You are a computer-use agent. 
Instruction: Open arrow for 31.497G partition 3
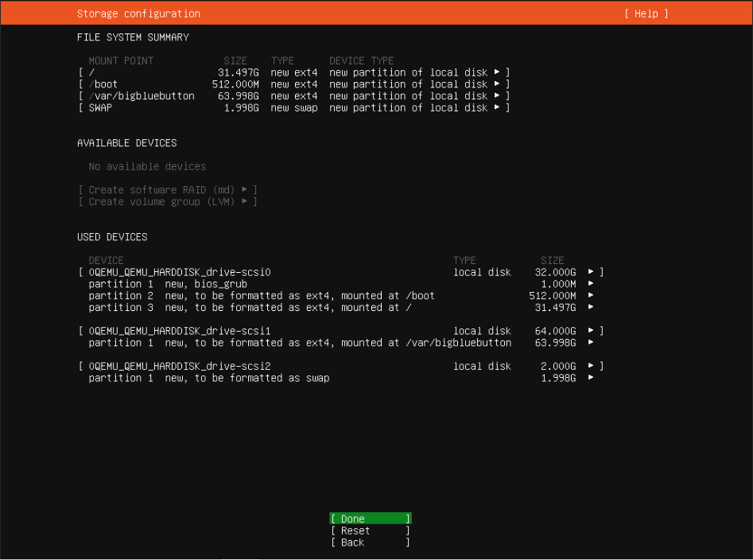click(591, 308)
